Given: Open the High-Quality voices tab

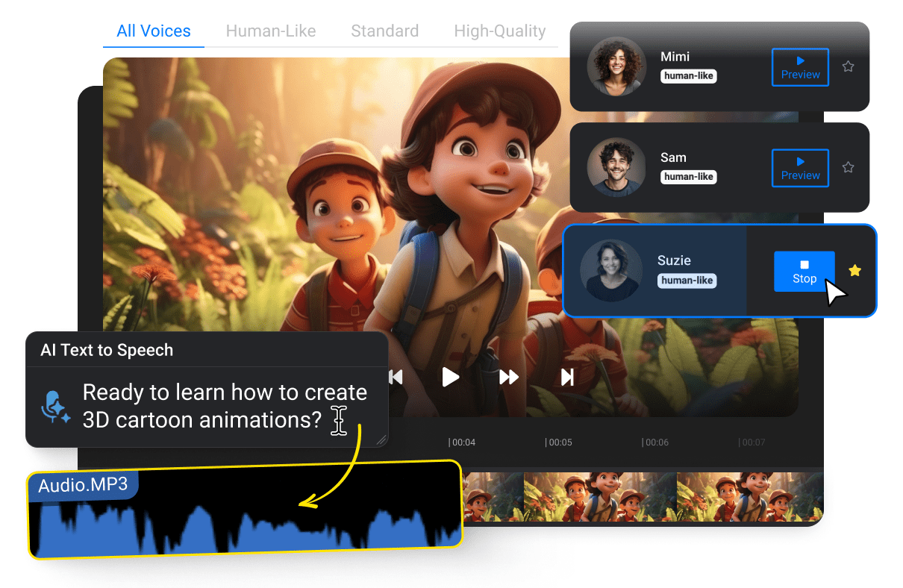Looking at the screenshot, I should click(499, 31).
